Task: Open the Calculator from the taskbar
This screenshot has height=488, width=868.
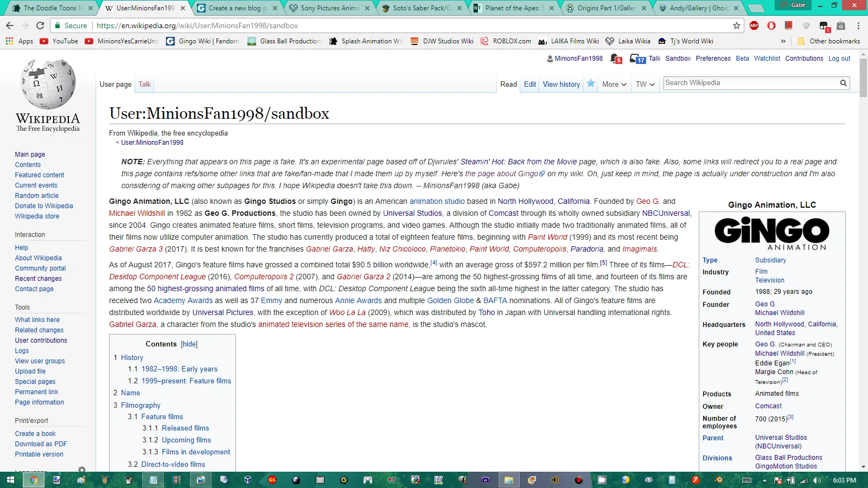Action: (672, 480)
